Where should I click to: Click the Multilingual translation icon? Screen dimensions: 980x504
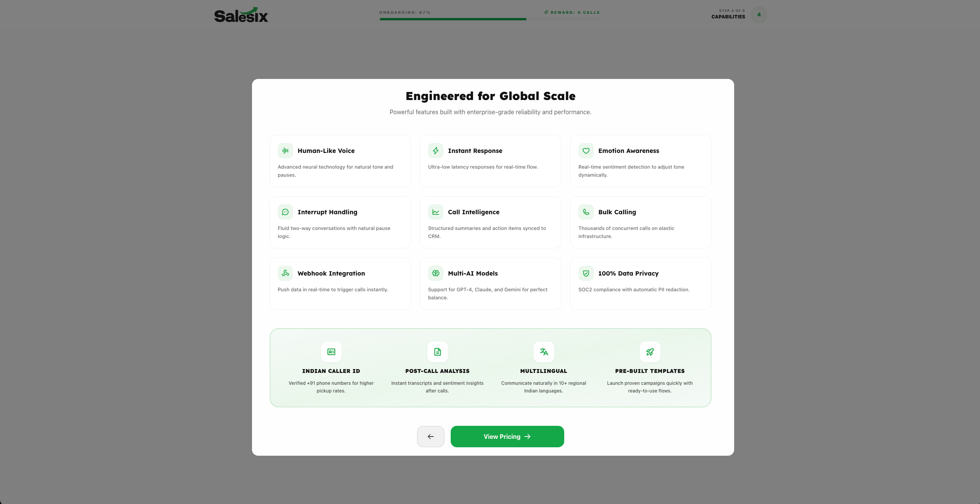pyautogui.click(x=543, y=352)
